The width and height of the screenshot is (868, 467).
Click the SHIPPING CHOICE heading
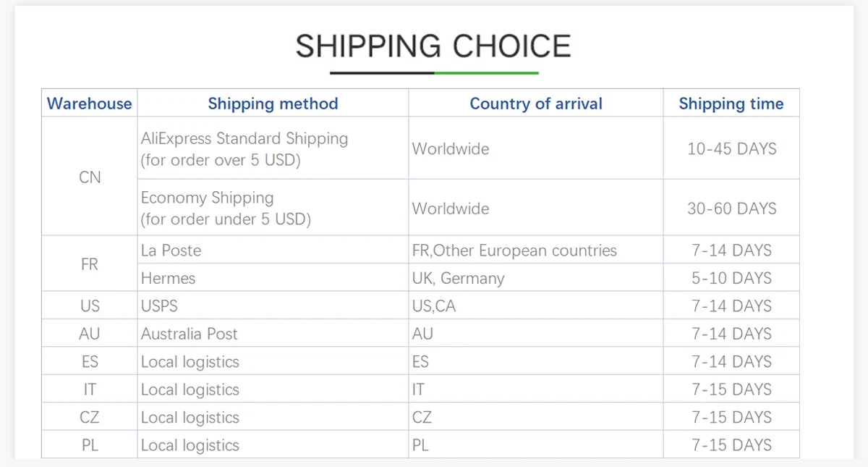tap(433, 46)
